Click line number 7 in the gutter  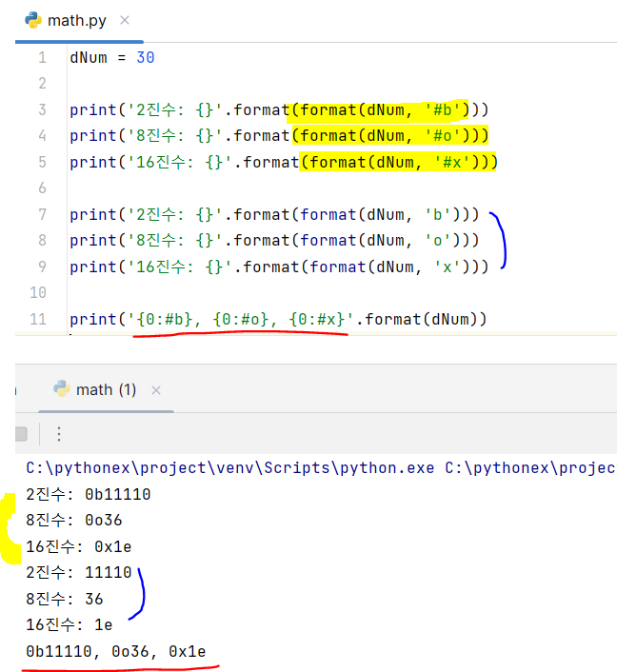click(42, 214)
